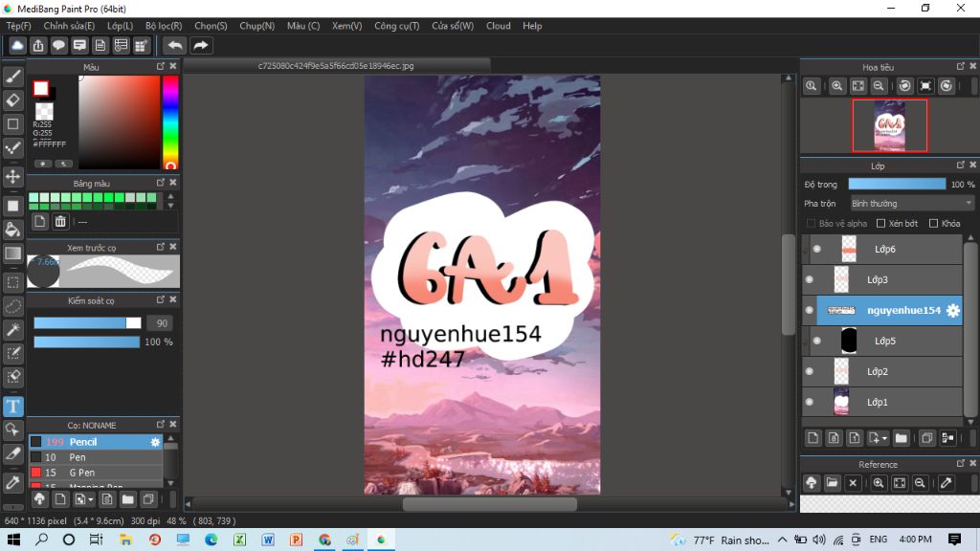The width and height of the screenshot is (980, 551).
Task: Create a new layer in Layer panel
Action: point(813,438)
